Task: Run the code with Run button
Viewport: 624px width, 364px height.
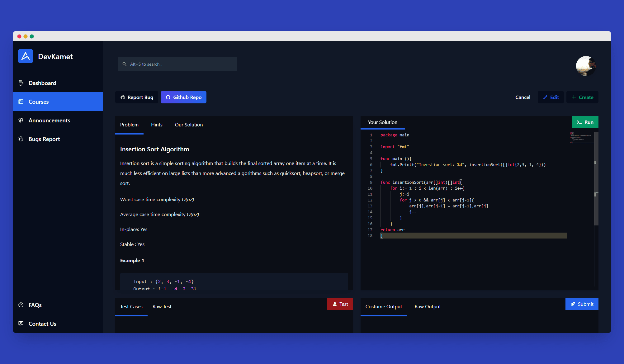Action: click(x=585, y=122)
